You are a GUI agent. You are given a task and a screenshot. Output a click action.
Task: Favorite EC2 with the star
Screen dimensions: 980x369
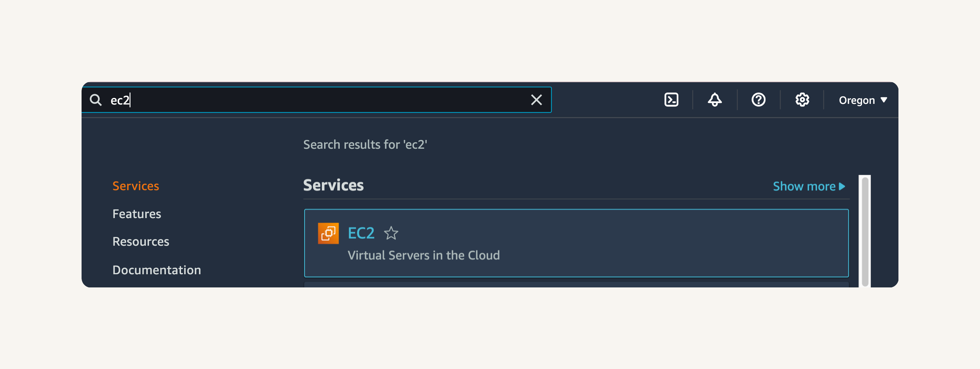click(x=391, y=233)
